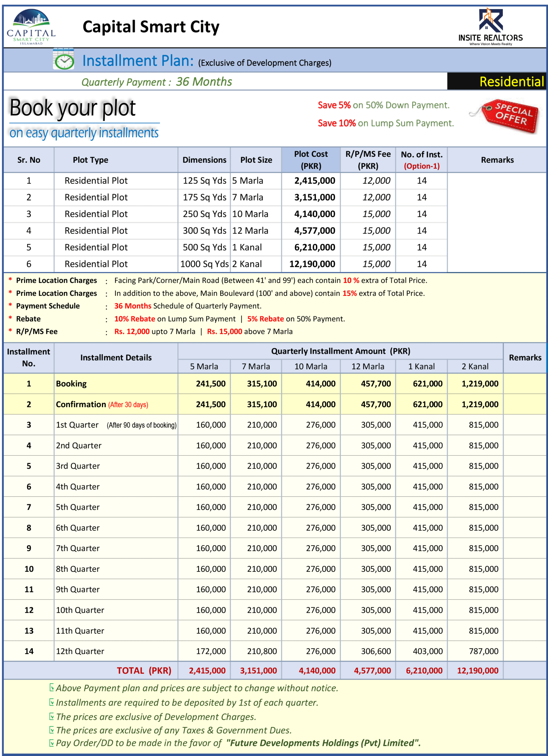Click the checkmark icon beside 'Installments are required'

coord(52,702)
